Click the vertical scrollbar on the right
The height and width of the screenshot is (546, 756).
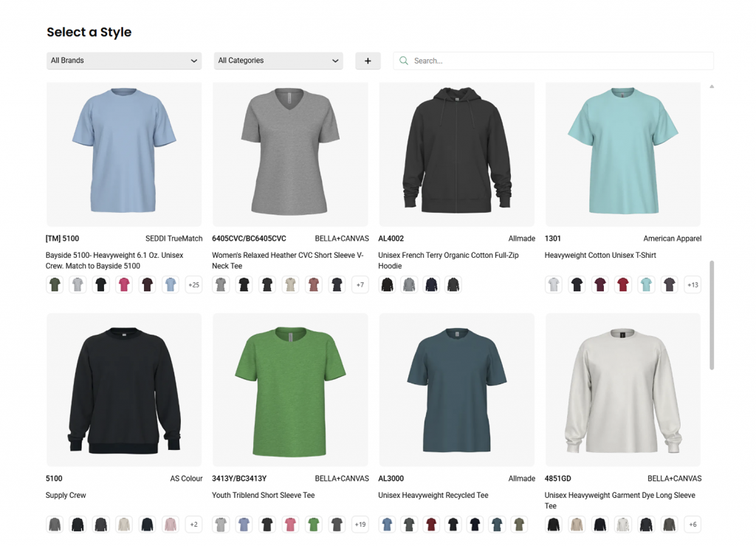click(712, 310)
